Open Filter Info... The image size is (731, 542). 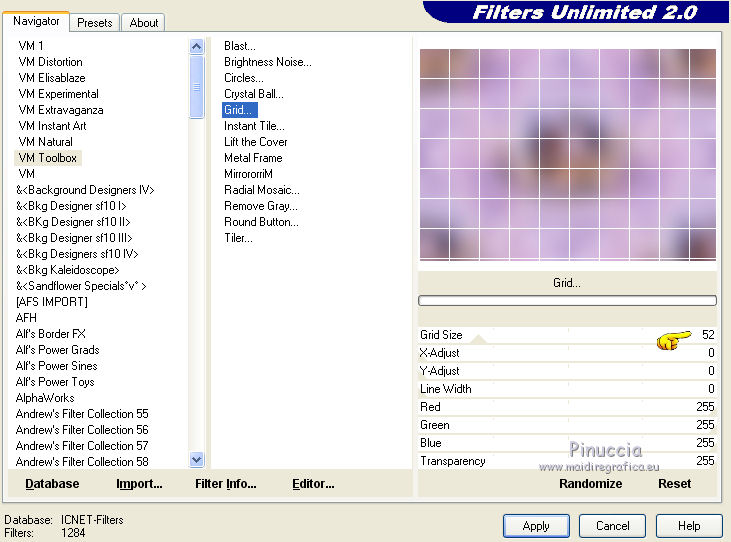tap(226, 484)
